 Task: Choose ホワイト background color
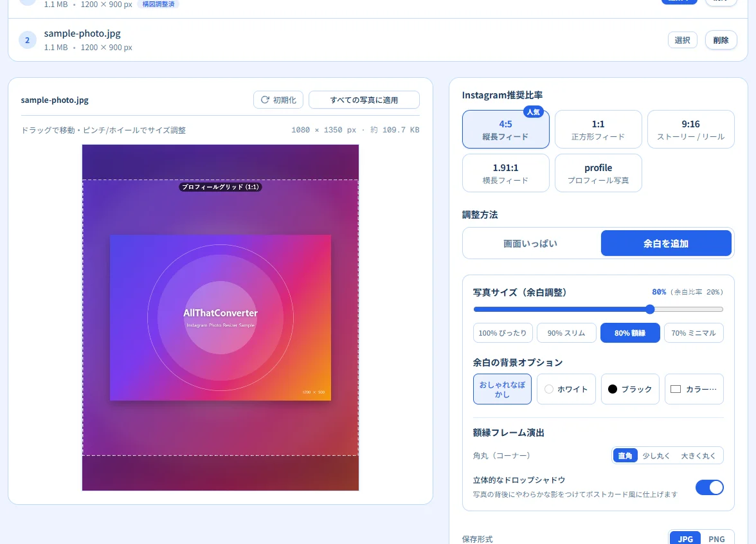click(566, 388)
